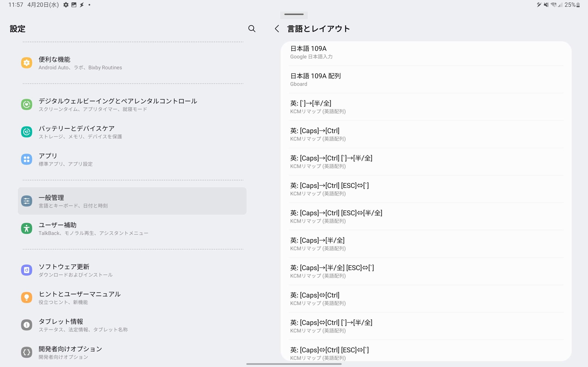Tap the 一般管理 sliders icon
The width and height of the screenshot is (588, 367).
27,201
